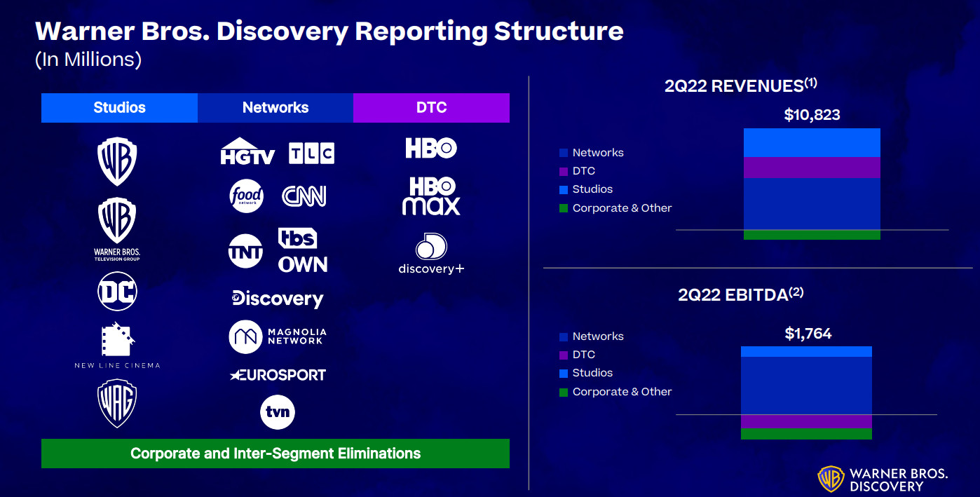
Task: Click the $1,764 EBITDA total label
Action: point(808,334)
